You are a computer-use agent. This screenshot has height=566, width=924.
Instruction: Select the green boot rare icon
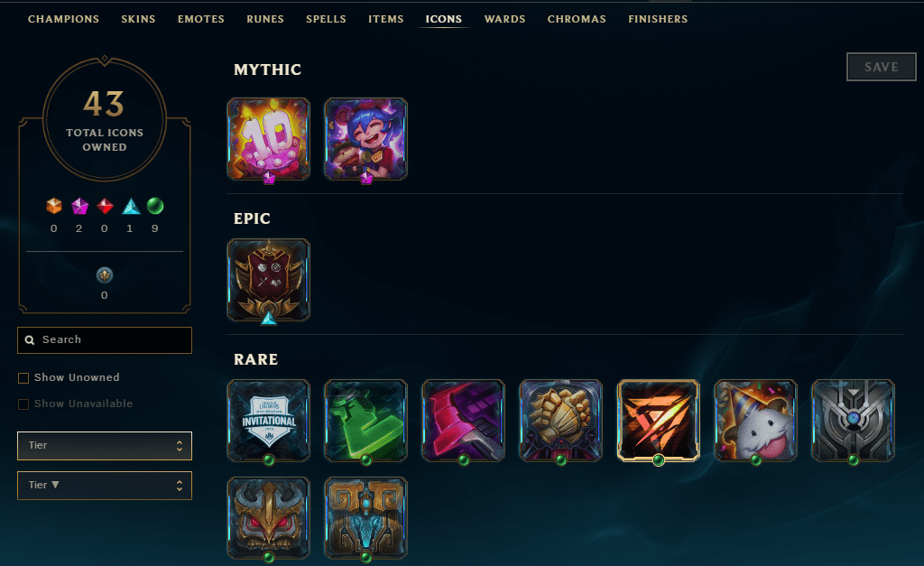coord(366,421)
